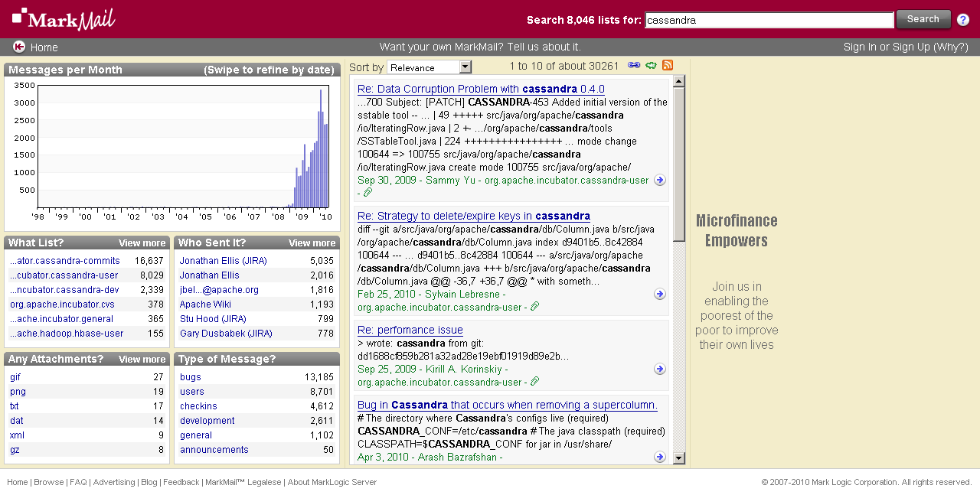
Task: Open 'Re: perfomance issue' message
Action: (x=410, y=330)
